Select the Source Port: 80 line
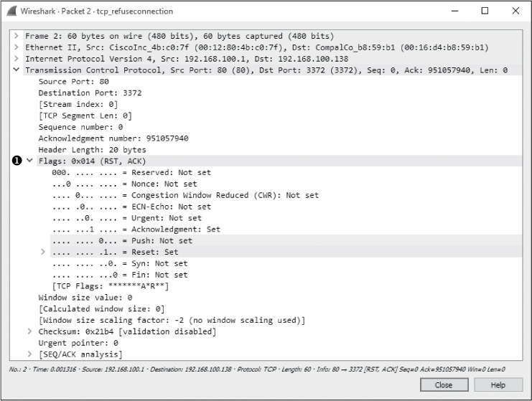The image size is (532, 401). click(x=74, y=81)
